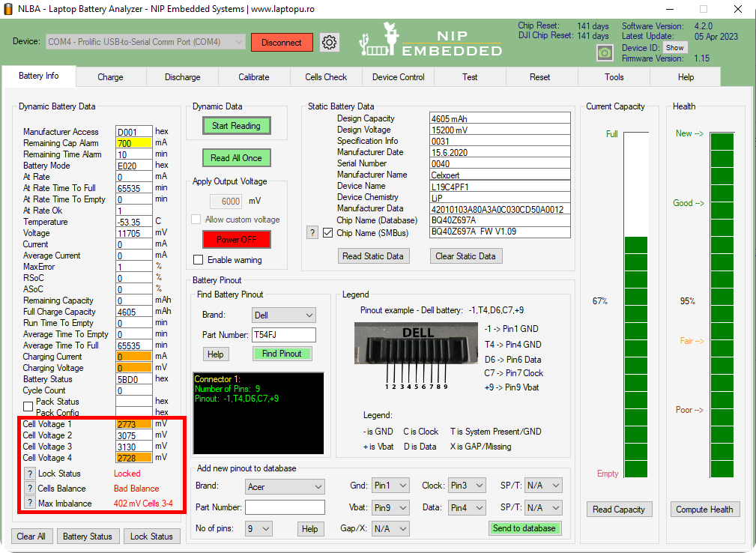Click the find-pinout Part Number field T54FJ
Image resolution: width=756 pixels, height=553 pixels.
click(x=284, y=335)
